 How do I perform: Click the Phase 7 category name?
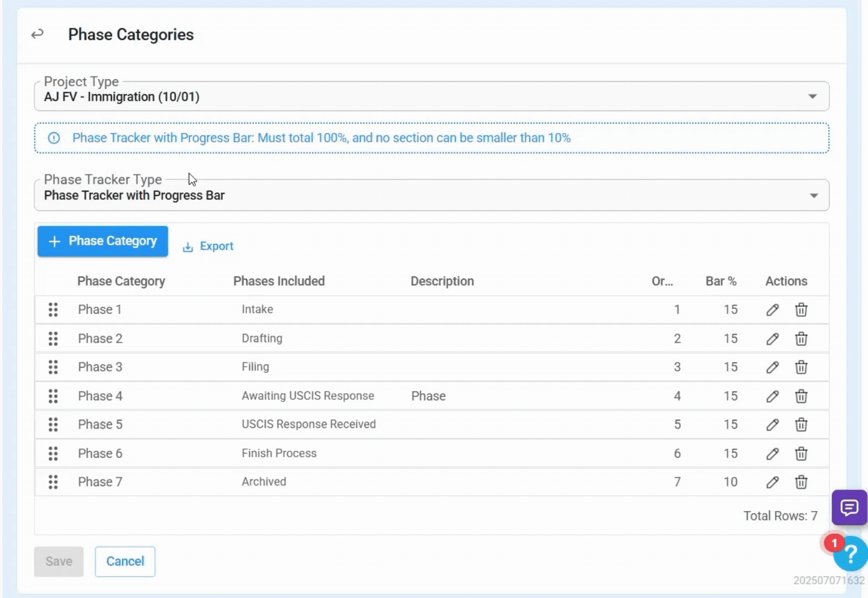click(x=100, y=482)
